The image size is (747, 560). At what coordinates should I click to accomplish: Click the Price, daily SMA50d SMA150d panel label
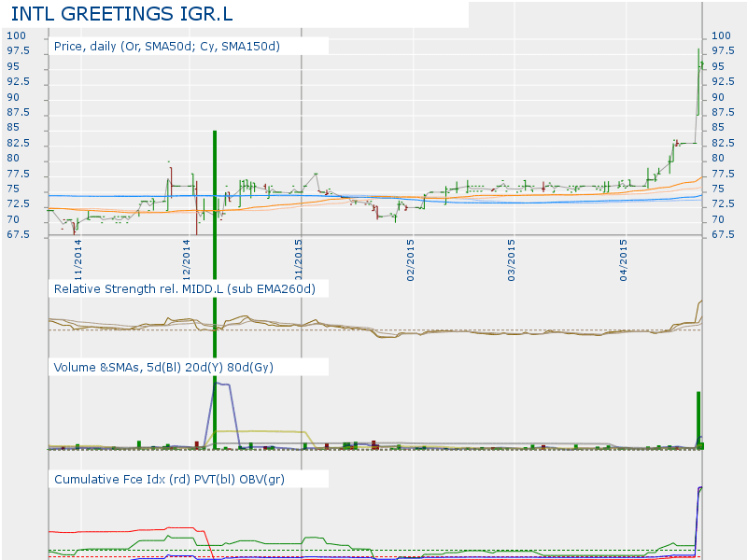[x=167, y=46]
